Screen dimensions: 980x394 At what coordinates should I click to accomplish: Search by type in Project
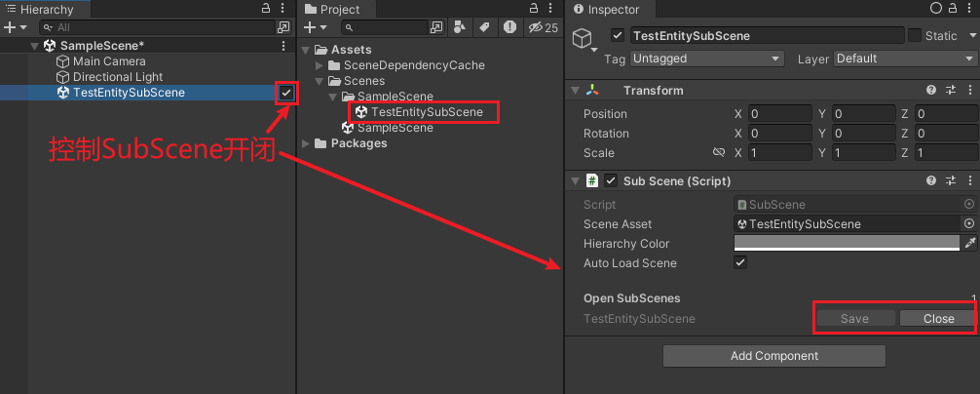click(x=460, y=27)
